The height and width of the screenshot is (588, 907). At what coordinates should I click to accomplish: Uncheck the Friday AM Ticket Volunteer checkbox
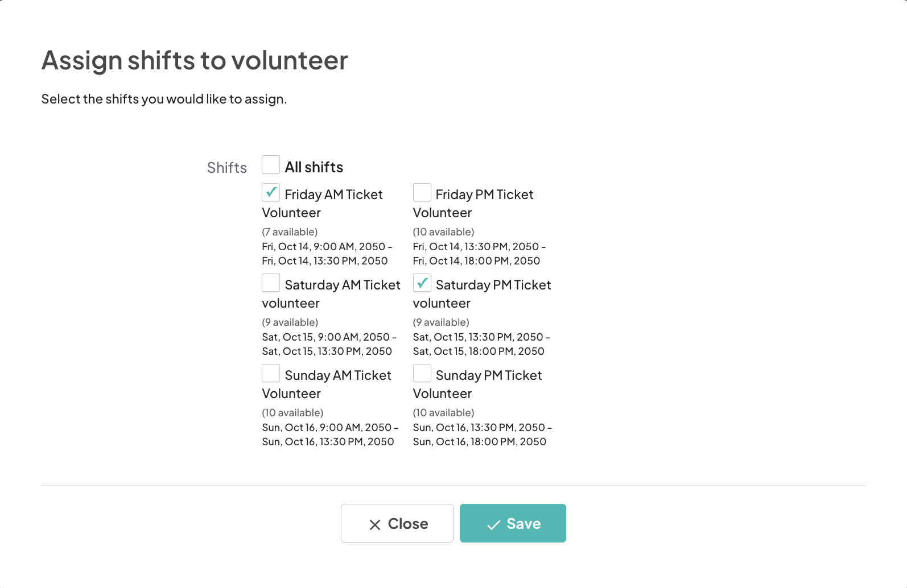click(x=271, y=193)
